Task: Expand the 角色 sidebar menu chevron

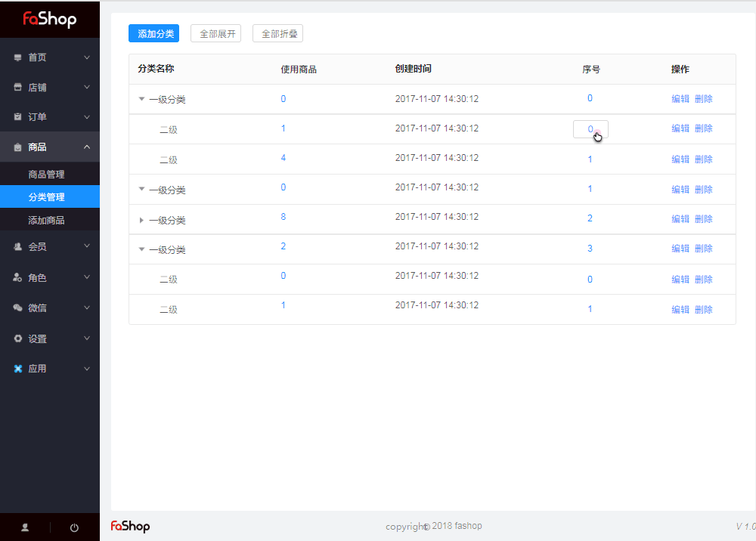Action: click(x=86, y=278)
